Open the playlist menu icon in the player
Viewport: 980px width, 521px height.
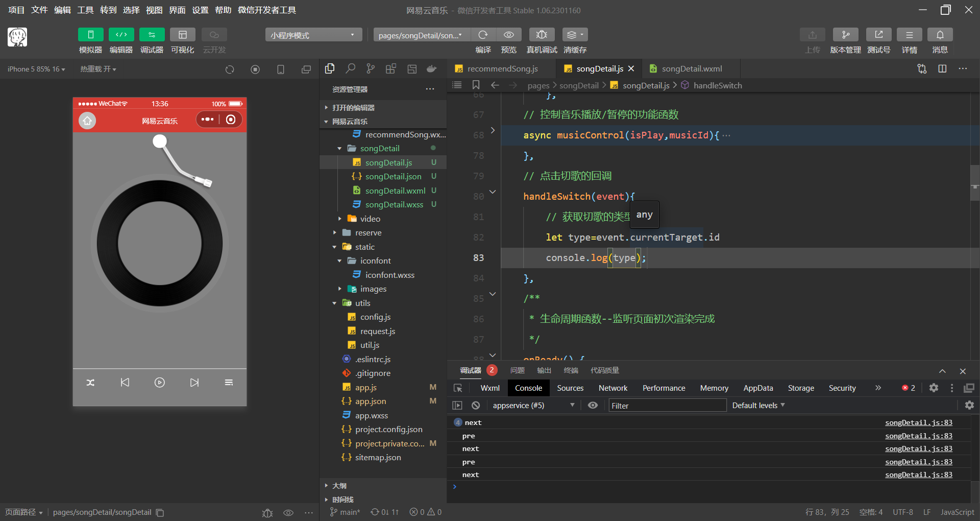229,383
